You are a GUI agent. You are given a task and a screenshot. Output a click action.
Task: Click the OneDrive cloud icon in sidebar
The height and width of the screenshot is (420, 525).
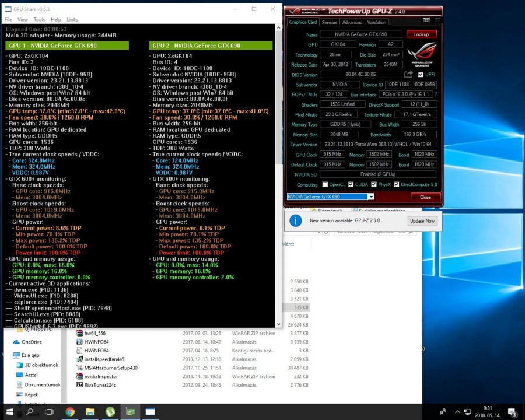(x=16, y=342)
